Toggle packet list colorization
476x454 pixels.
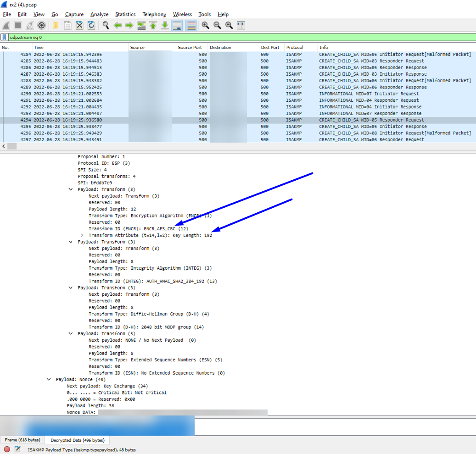point(191,25)
